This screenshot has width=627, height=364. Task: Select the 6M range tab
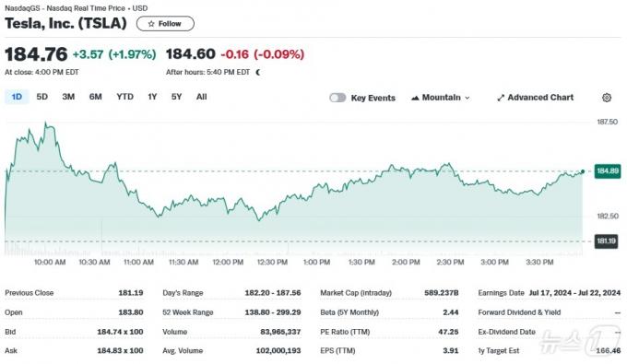(96, 97)
